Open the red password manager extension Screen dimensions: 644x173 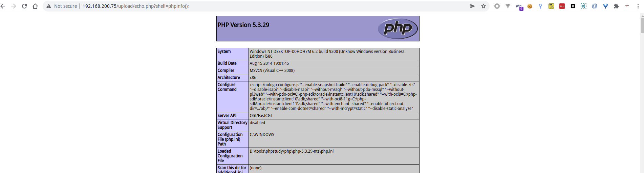pyautogui.click(x=562, y=6)
